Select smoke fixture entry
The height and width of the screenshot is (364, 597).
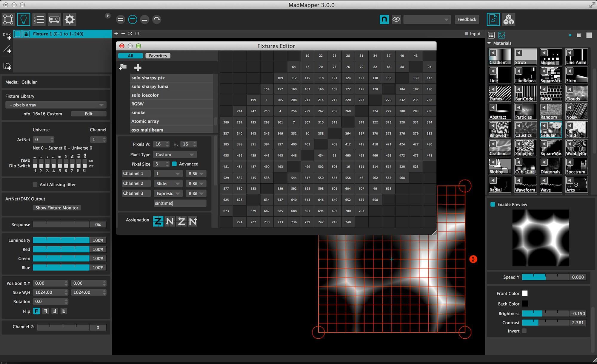(171, 113)
